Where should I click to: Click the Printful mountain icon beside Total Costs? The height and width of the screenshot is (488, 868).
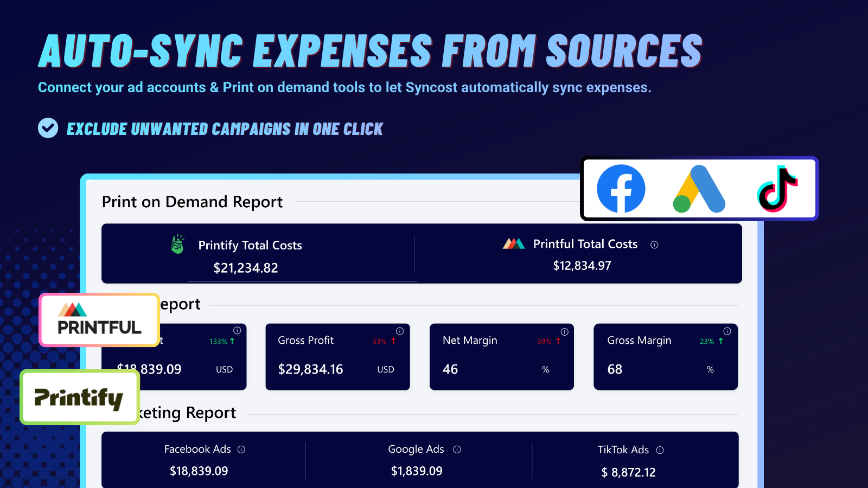(x=514, y=243)
